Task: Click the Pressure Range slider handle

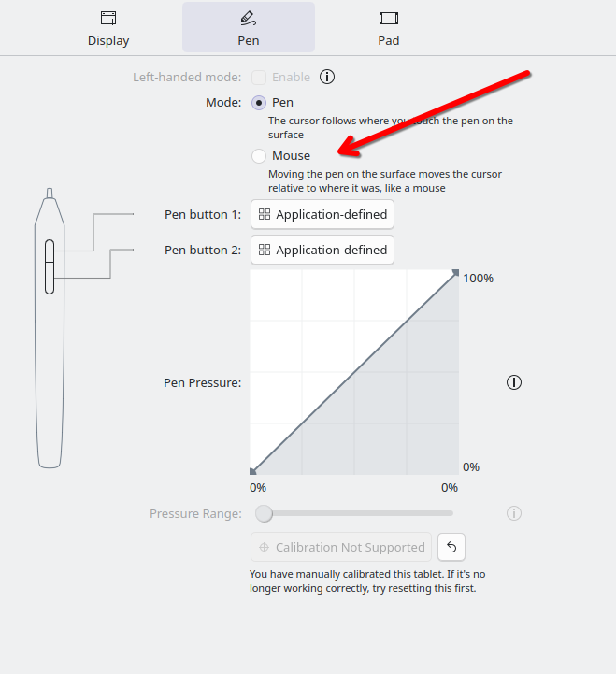Action: (265, 513)
